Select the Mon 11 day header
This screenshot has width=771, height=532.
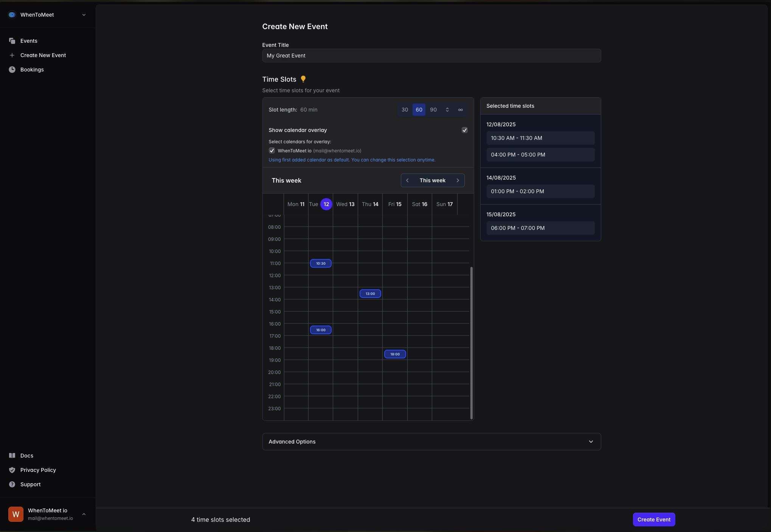(296, 204)
